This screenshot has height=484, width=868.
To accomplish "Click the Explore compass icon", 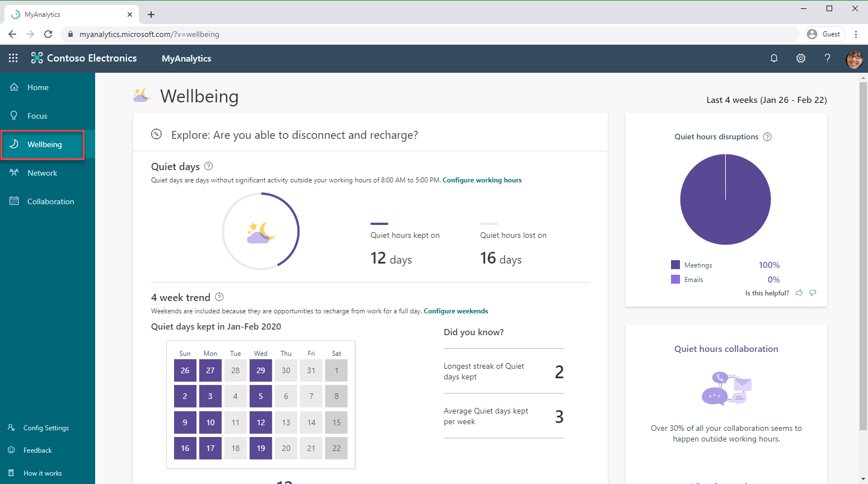I will (x=157, y=134).
